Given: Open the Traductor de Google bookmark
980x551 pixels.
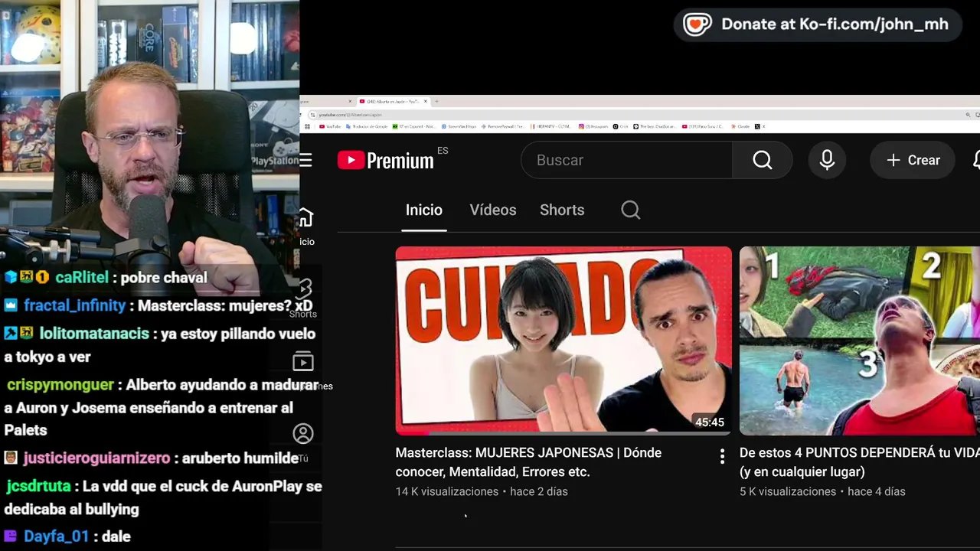Looking at the screenshot, I should [367, 126].
